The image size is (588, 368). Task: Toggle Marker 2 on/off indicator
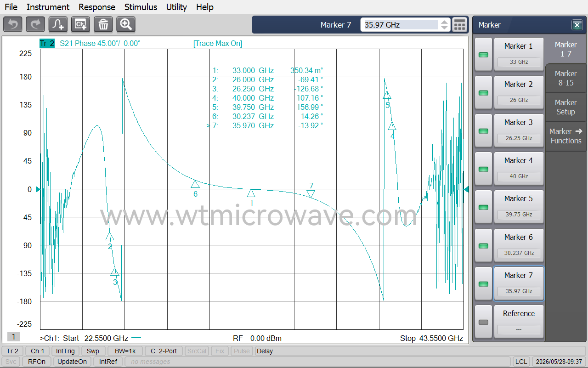[x=483, y=93]
